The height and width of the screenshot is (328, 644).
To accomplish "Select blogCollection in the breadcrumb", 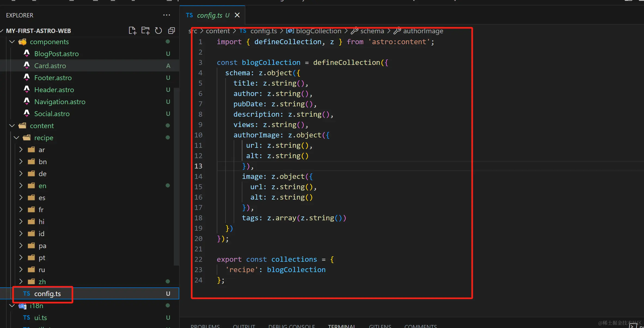I will [318, 31].
